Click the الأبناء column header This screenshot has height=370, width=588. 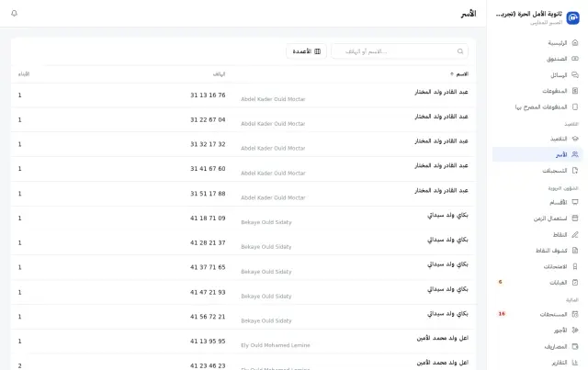[x=24, y=73]
